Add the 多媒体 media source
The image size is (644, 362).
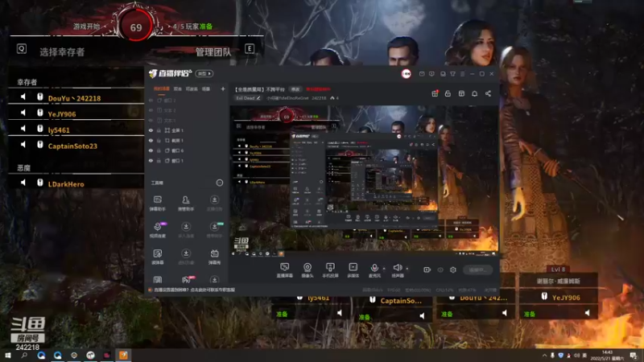point(353,270)
